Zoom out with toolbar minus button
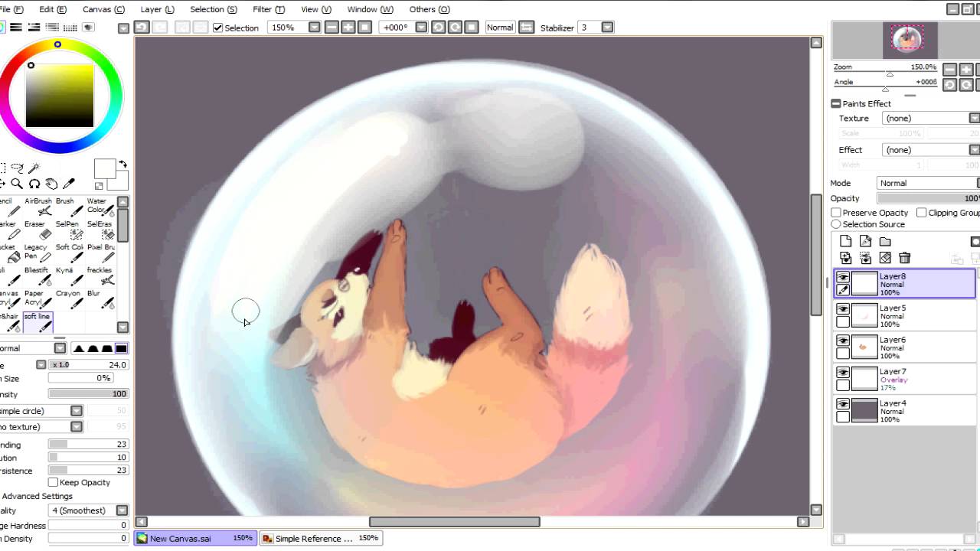Viewport: 980px width, 551px height. click(332, 27)
